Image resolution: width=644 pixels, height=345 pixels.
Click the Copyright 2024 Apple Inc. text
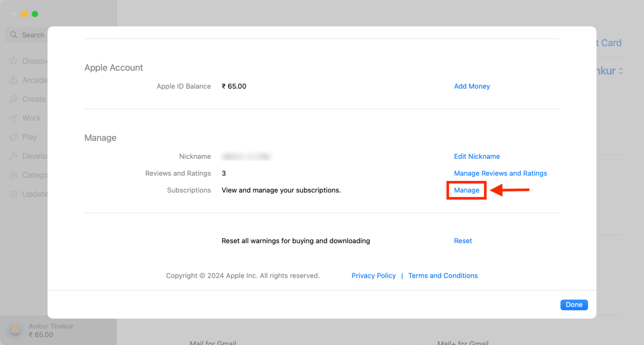(x=243, y=275)
